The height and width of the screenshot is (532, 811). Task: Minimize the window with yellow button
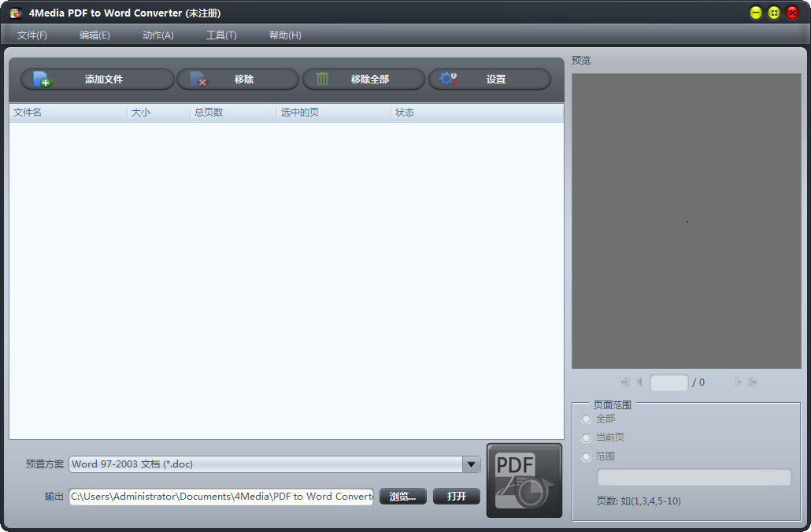click(x=756, y=13)
